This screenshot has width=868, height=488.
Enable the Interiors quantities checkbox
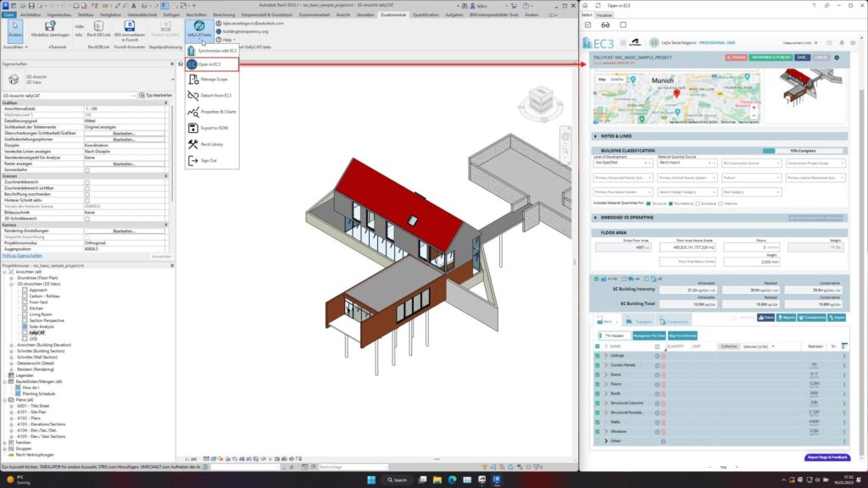click(x=720, y=203)
